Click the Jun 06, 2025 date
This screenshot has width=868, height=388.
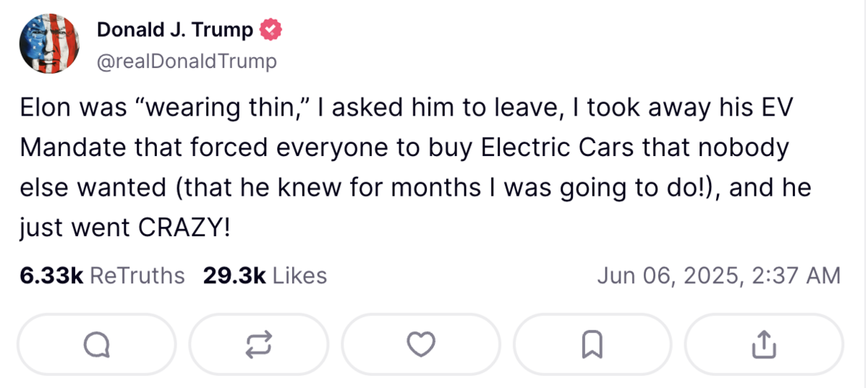pos(666,276)
